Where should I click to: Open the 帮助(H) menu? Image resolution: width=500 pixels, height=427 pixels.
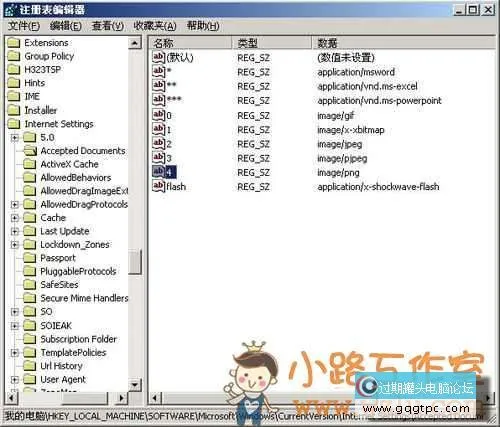pyautogui.click(x=203, y=26)
